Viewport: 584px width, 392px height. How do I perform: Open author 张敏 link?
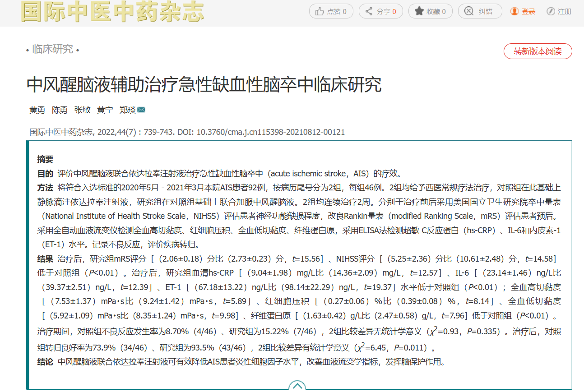(82, 110)
